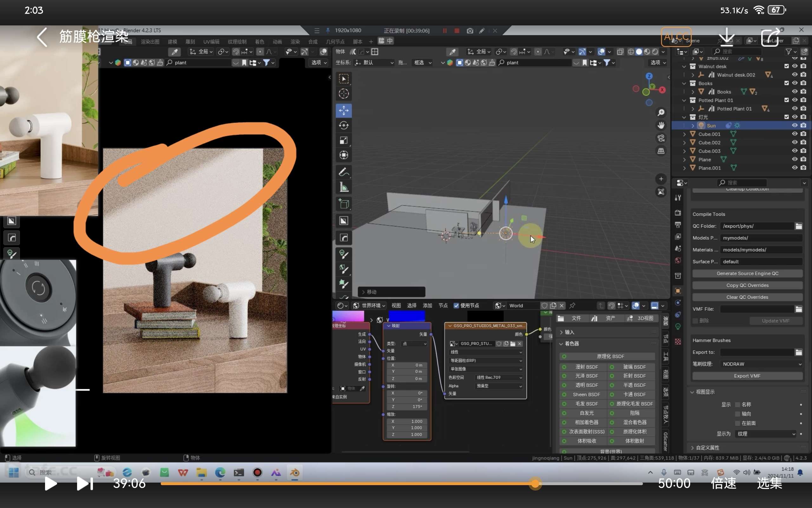Image resolution: width=812 pixels, height=508 pixels.
Task: Select the Scale tool in viewport toolbar
Action: coord(344,140)
